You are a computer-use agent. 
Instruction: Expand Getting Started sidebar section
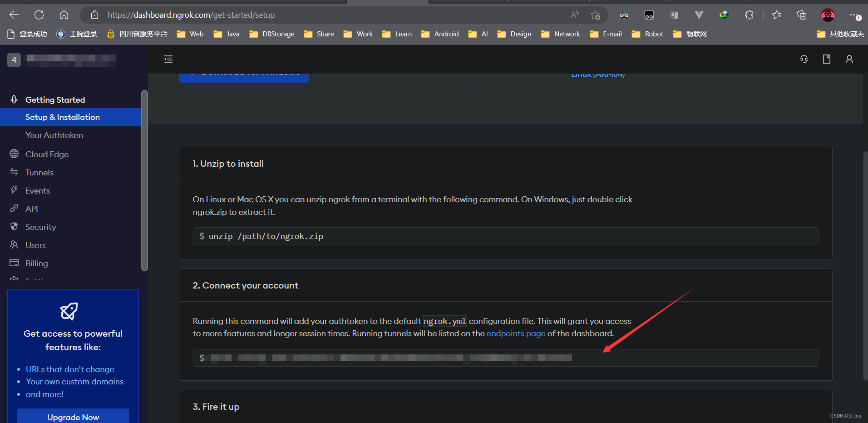[x=55, y=100]
